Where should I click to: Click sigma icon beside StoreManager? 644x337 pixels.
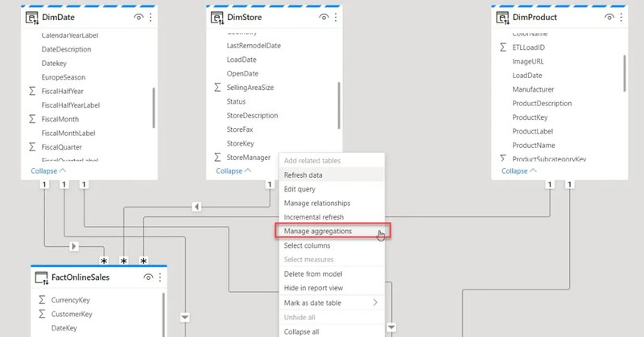(x=217, y=157)
